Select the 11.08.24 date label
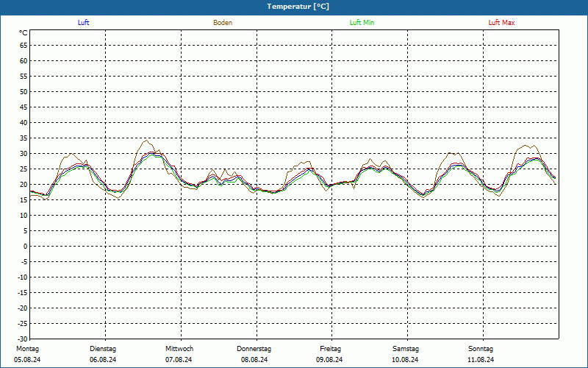The height and width of the screenshot is (368, 588). (x=481, y=360)
